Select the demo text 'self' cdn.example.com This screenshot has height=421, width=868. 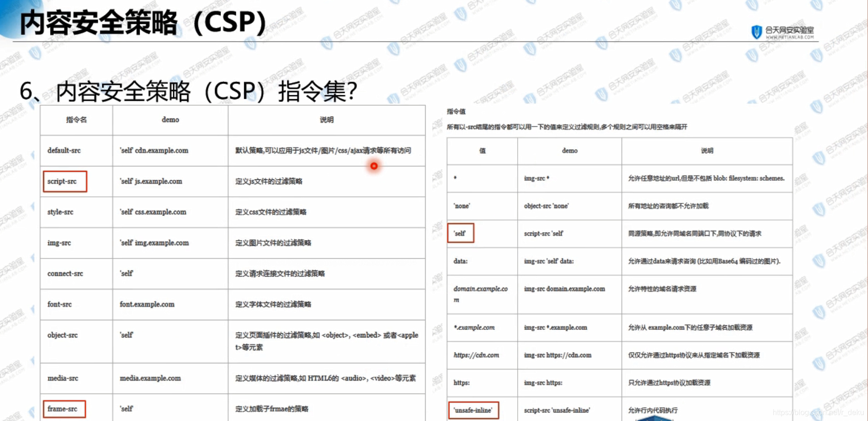pyautogui.click(x=154, y=151)
